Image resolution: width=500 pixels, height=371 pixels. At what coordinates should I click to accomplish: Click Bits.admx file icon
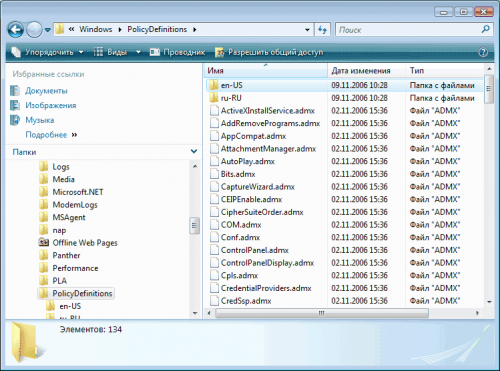[214, 174]
